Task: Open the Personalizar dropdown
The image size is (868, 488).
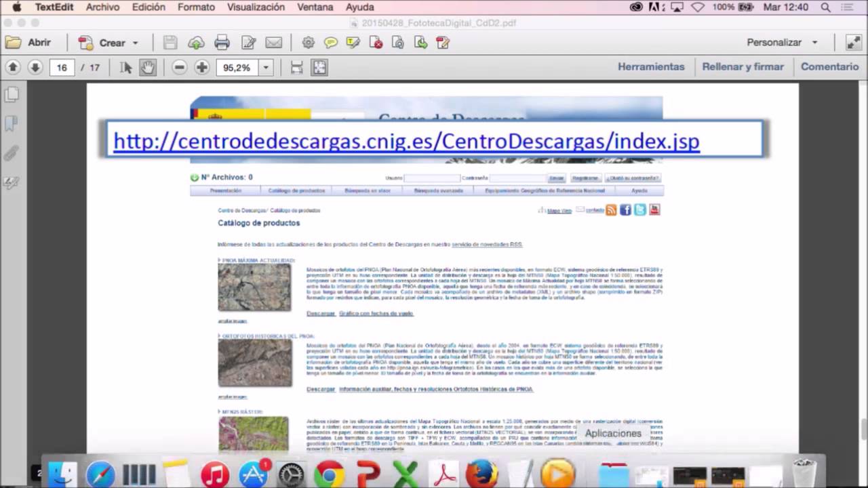Action: point(782,42)
